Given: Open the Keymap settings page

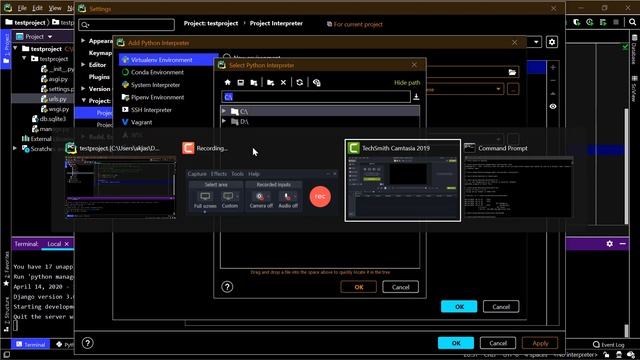Looking at the screenshot, I should (100, 53).
